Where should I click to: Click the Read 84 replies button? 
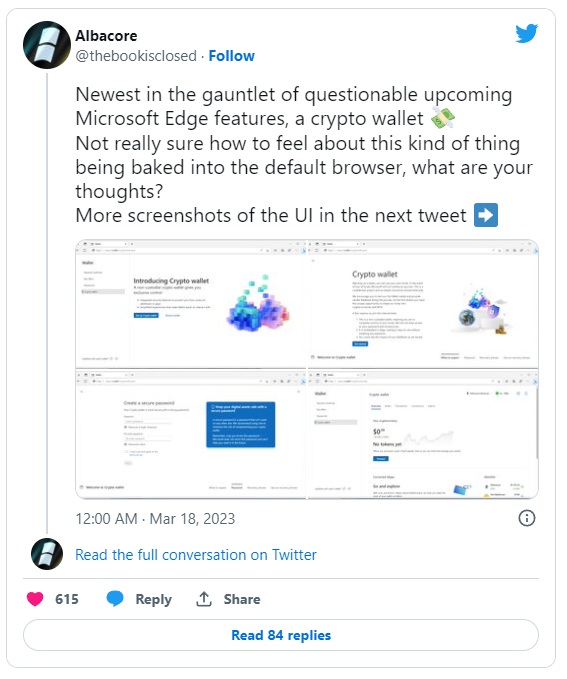[281, 635]
